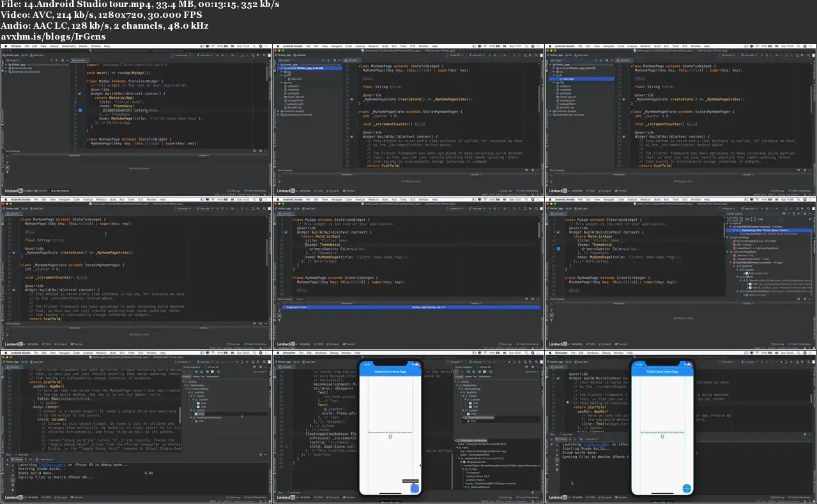Select the highlighted MaterialApp row in Flutter Outline
Screen dimensions: 817x504
tap(770, 230)
